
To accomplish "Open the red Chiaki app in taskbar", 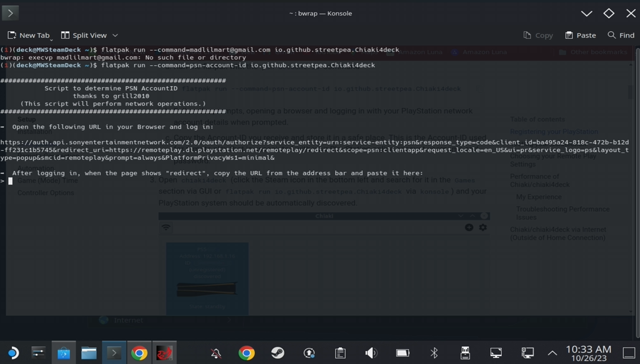I will coord(164,353).
